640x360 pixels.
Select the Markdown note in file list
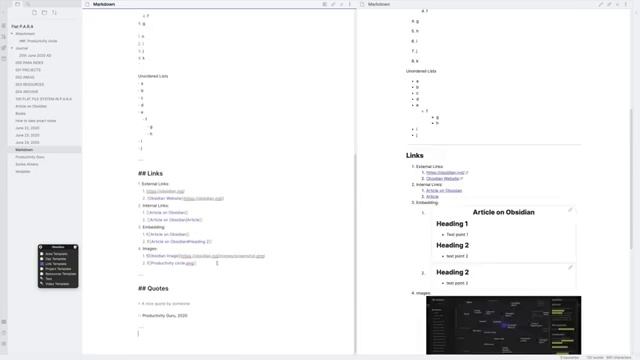pos(44,150)
